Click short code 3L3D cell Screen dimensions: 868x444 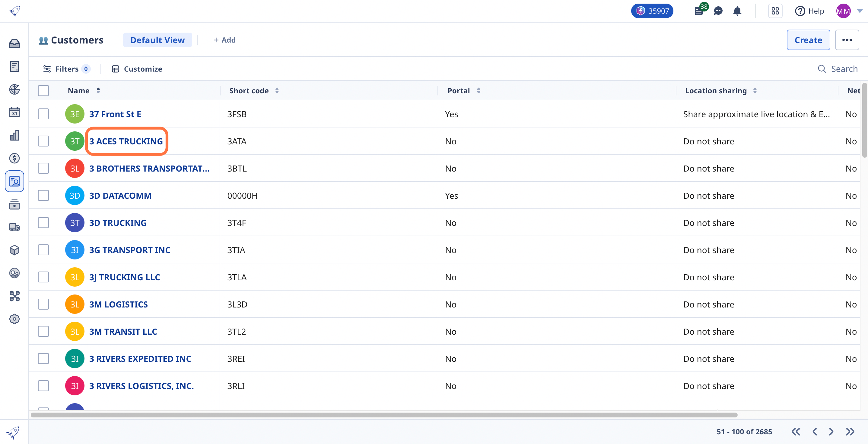click(237, 304)
